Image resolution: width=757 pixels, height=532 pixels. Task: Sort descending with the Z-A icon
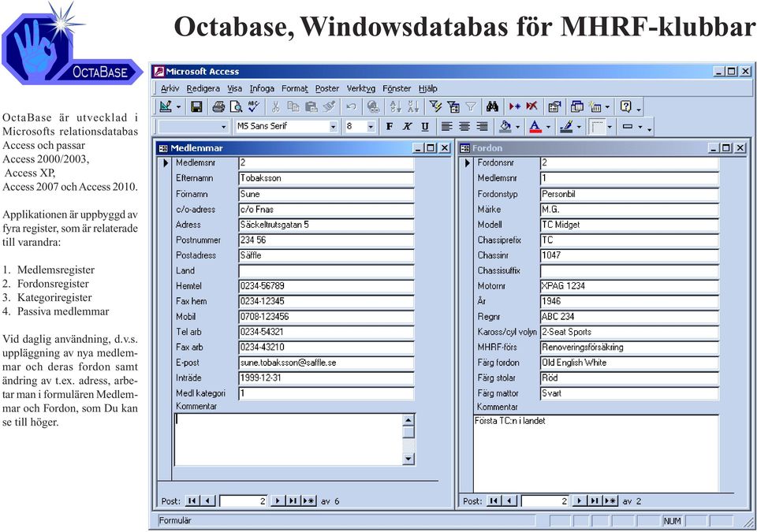click(413, 106)
